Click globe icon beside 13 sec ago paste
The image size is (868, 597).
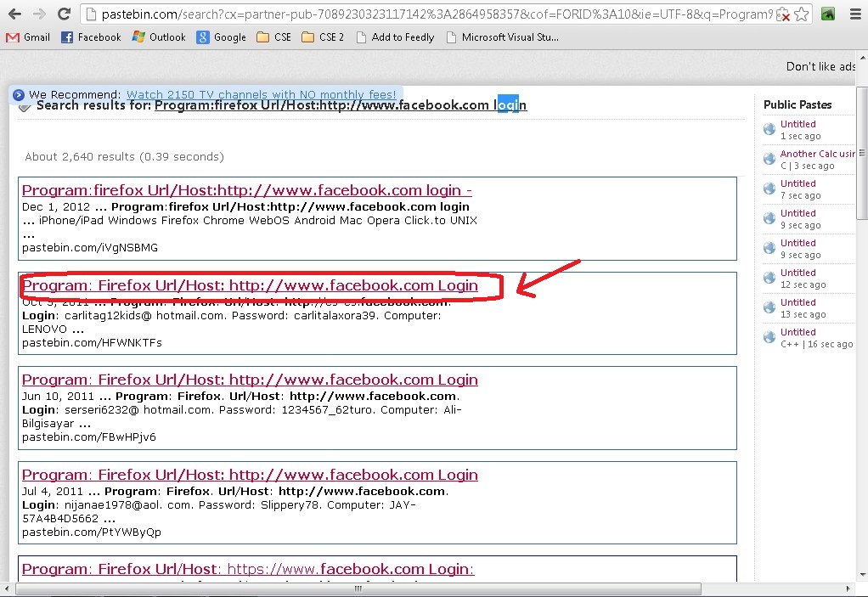[769, 307]
